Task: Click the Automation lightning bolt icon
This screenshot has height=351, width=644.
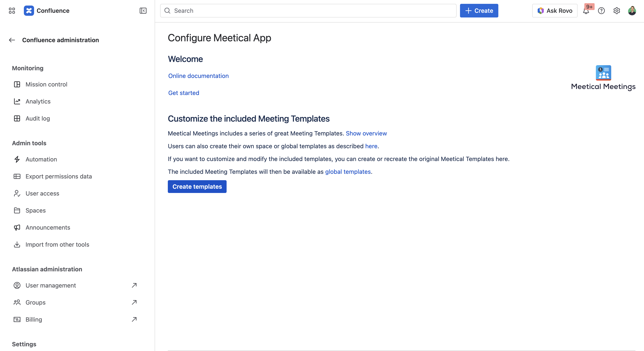Action: (x=17, y=159)
